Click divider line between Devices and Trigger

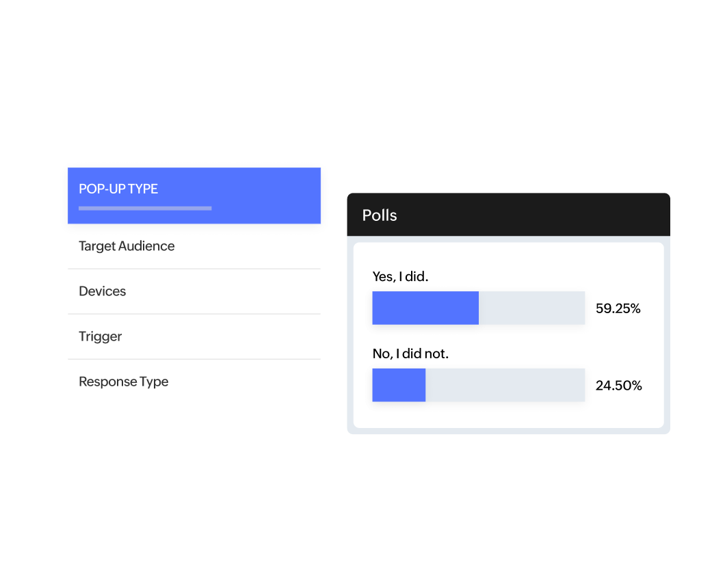pos(194,314)
